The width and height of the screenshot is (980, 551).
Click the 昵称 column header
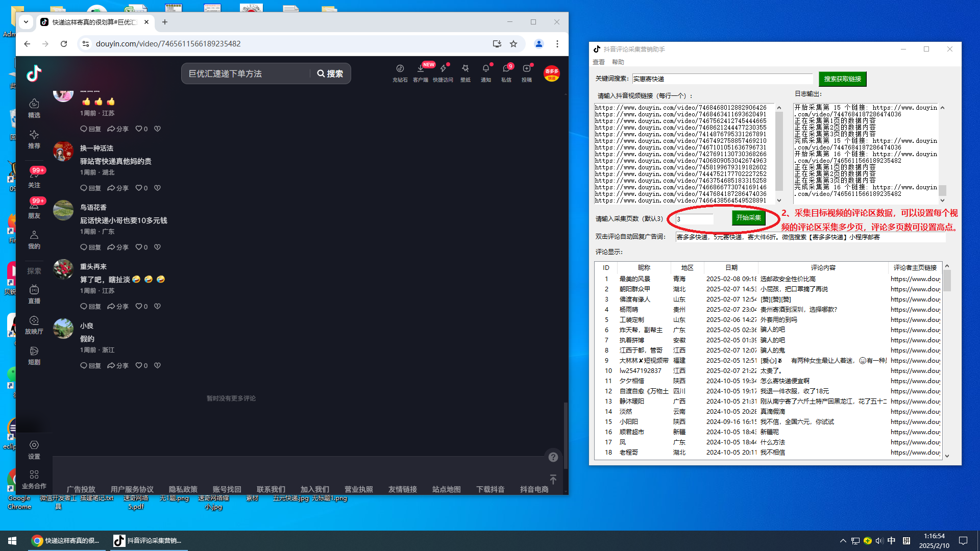(x=644, y=268)
